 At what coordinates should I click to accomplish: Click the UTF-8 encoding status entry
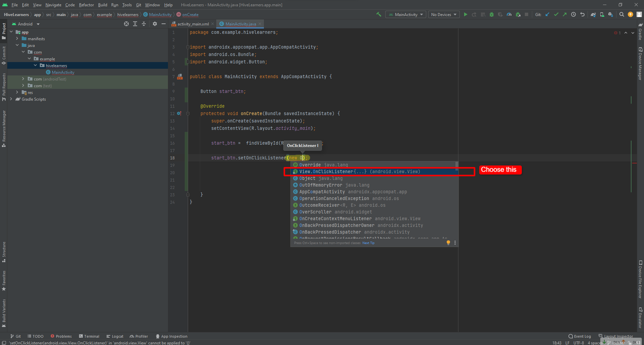578,343
